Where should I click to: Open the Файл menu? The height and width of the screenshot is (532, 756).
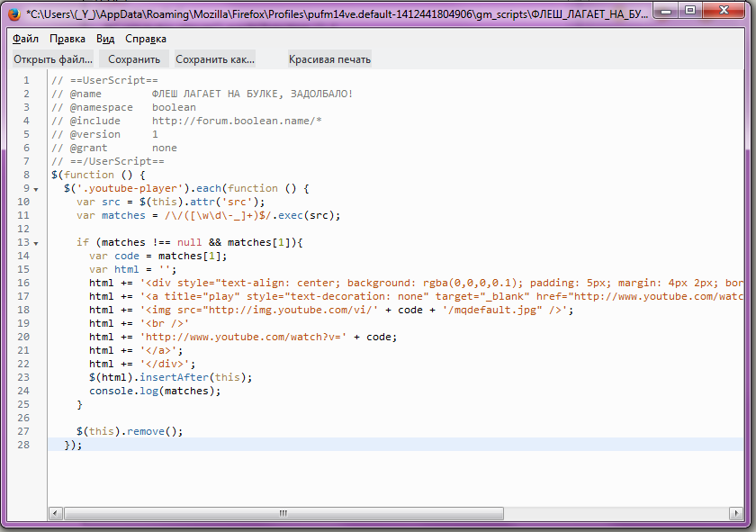coord(25,39)
